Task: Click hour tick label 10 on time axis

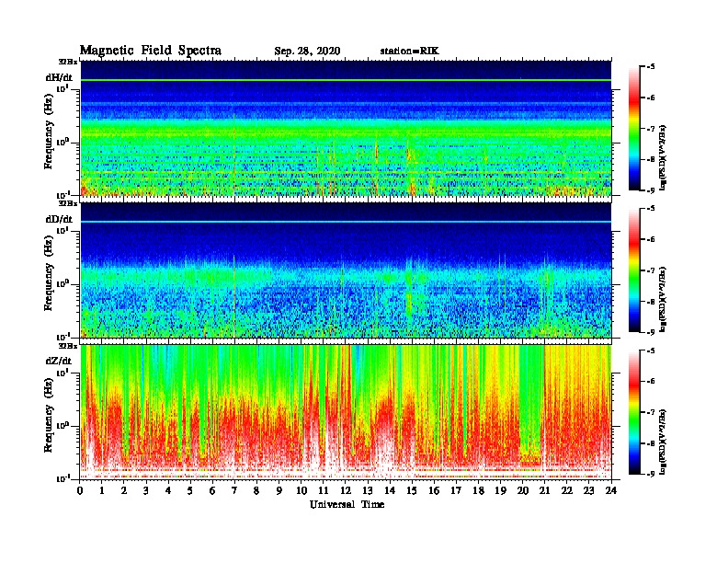Action: (x=301, y=490)
